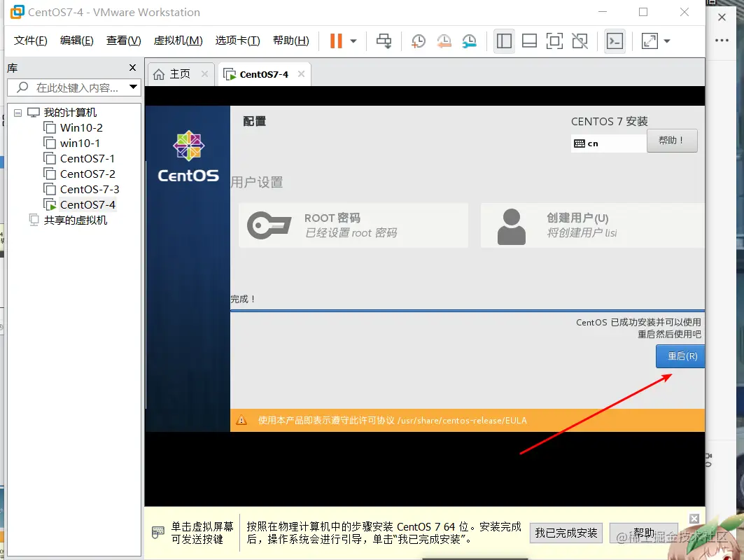
Task: Open the 虚拟机(M) menu
Action: click(178, 41)
